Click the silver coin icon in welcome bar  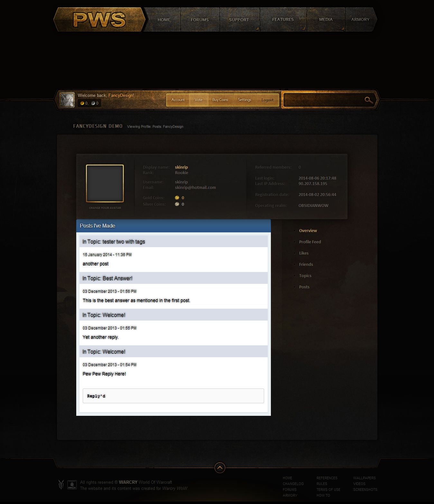point(93,103)
